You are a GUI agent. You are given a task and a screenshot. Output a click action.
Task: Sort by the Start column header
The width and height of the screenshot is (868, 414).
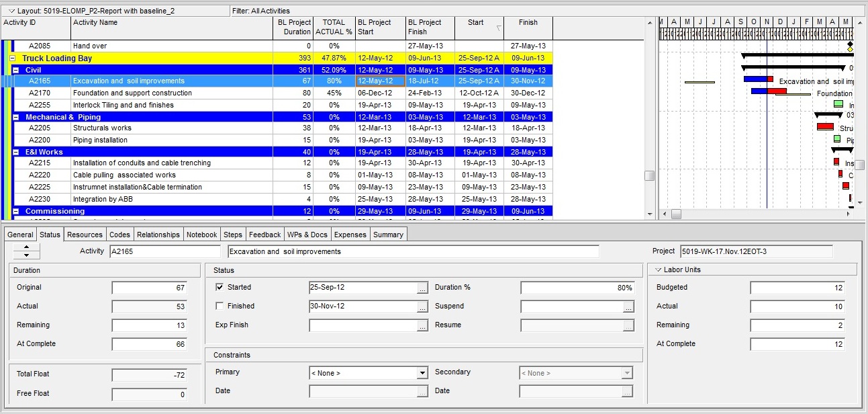coord(479,28)
